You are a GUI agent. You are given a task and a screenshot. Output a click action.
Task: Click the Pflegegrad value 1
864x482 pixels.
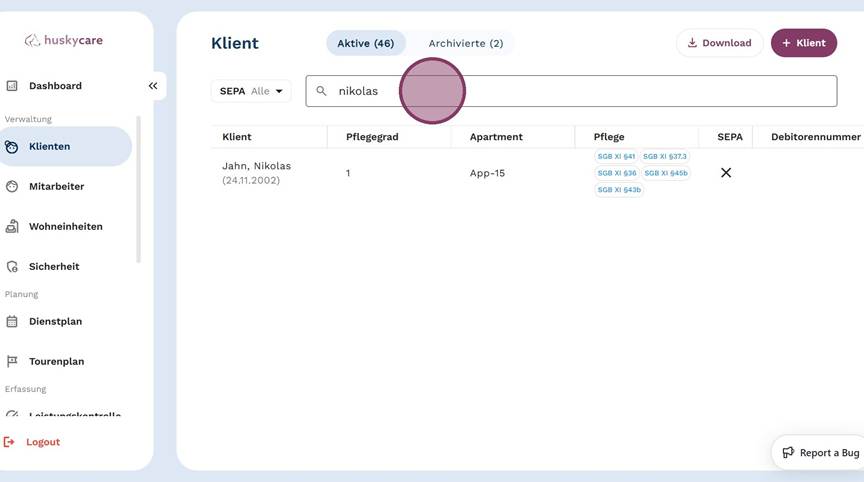click(x=348, y=173)
